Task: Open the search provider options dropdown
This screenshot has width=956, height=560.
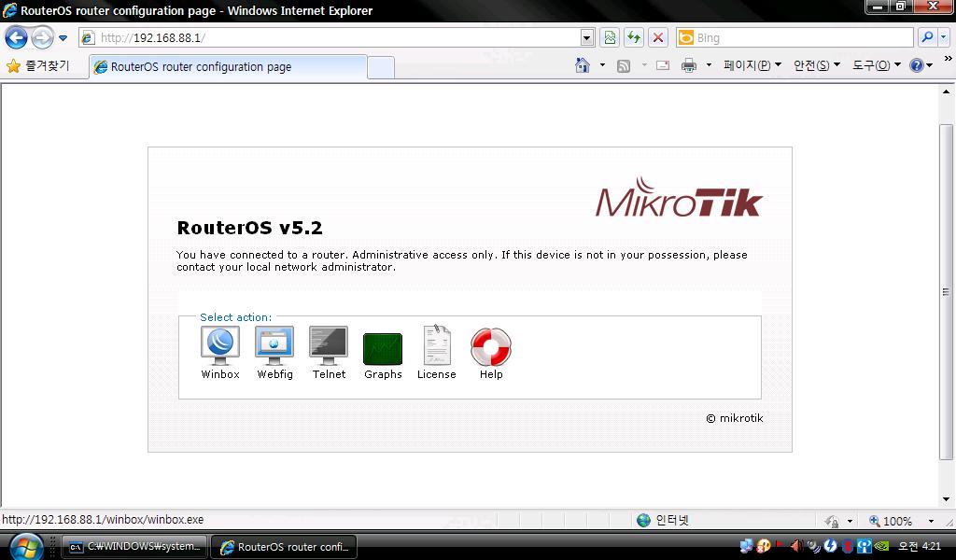Action: [944, 37]
